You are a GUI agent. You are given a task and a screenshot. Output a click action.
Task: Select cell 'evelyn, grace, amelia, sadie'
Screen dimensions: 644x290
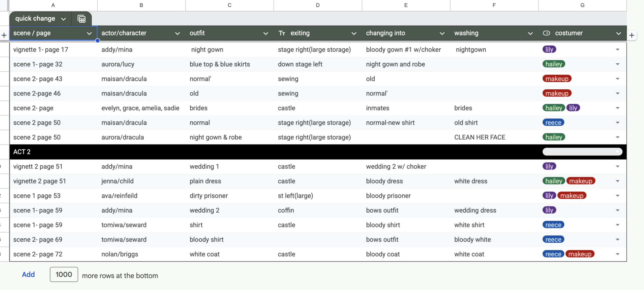pos(141,108)
